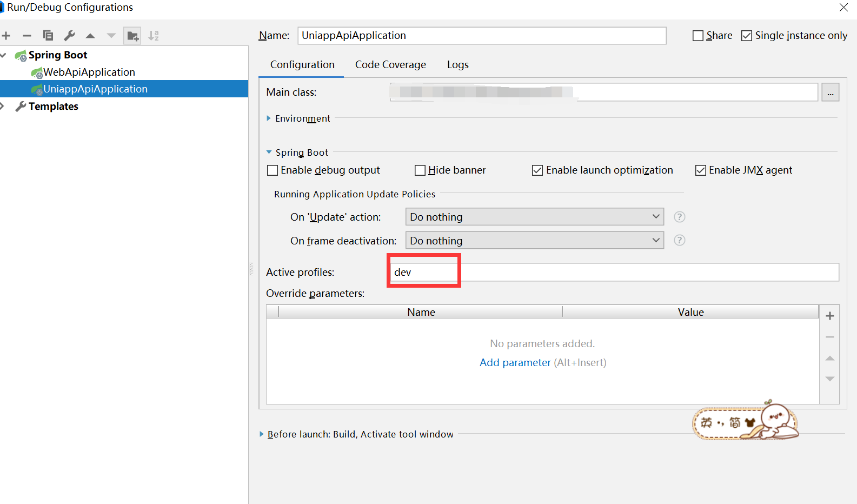Add override parameter with plus button

(830, 316)
